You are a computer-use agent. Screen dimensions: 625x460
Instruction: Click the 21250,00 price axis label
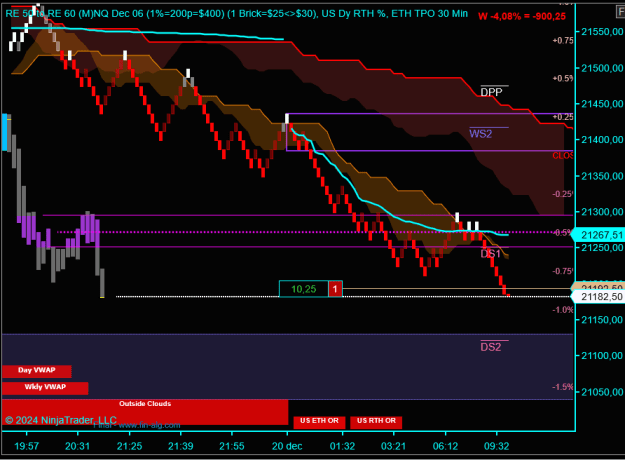(x=602, y=248)
